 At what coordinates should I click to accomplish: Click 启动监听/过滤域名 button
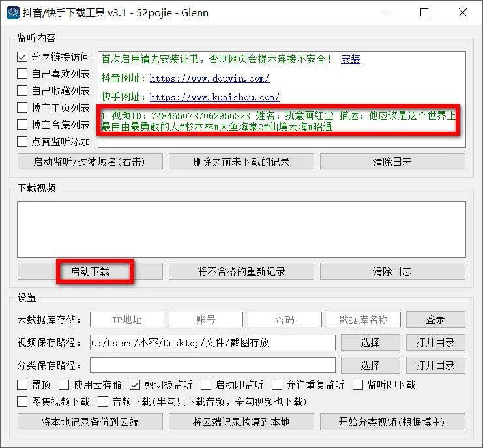tap(90, 162)
